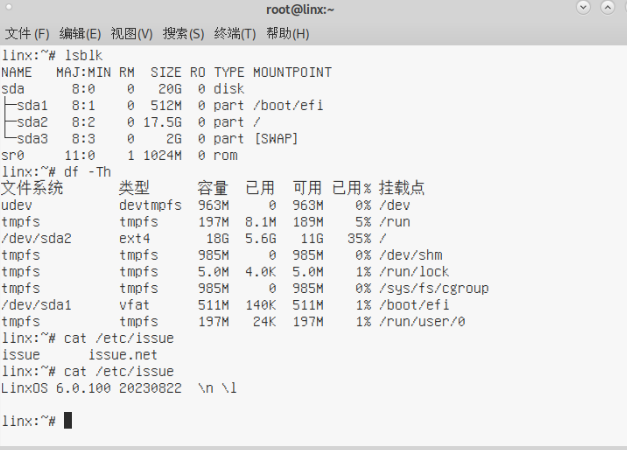Viewport: 627px width, 450px height.
Task: Click the MOUNTPOINT column header
Action: [x=292, y=72]
